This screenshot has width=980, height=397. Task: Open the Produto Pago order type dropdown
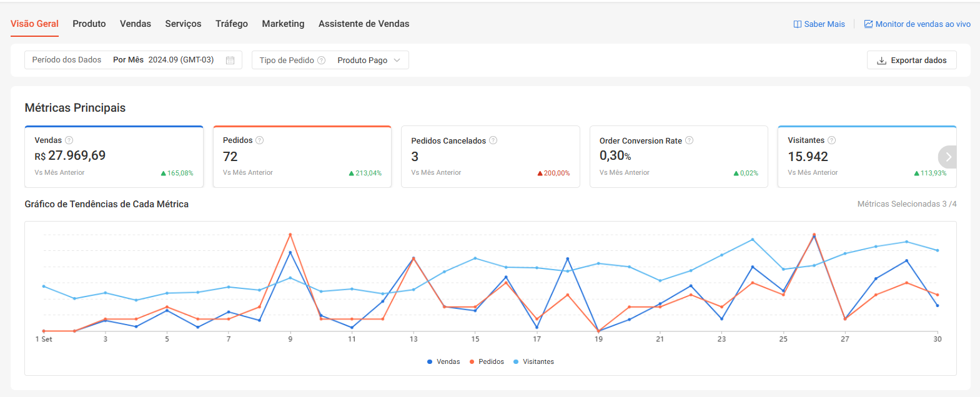[368, 61]
